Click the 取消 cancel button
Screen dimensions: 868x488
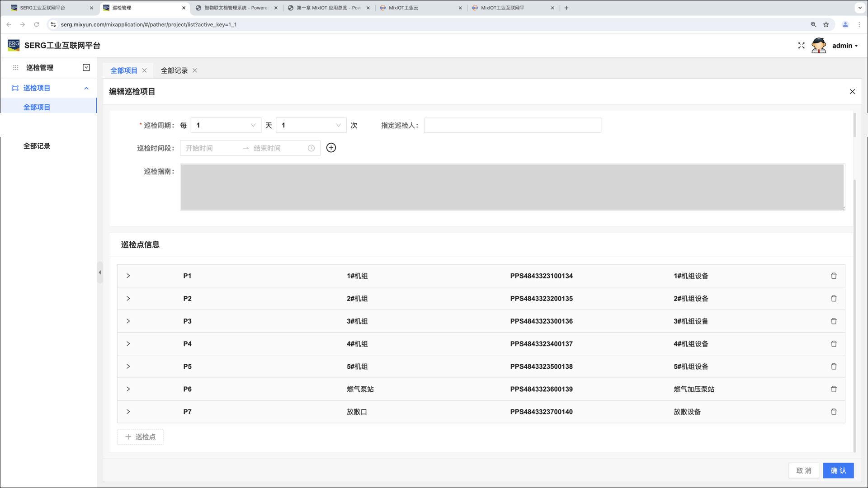point(803,470)
